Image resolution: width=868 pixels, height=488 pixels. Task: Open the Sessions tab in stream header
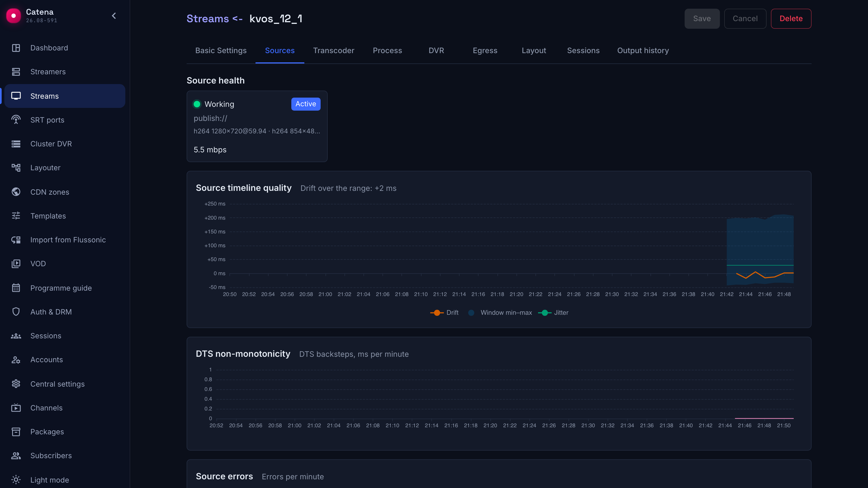583,50
